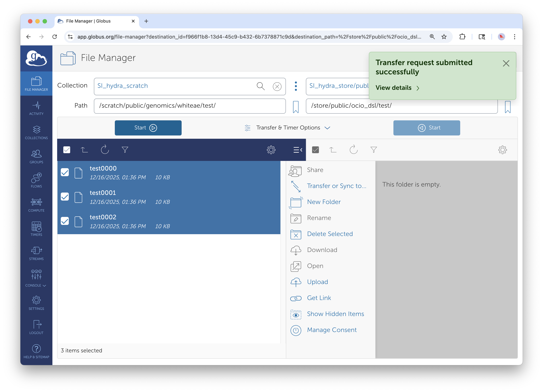Open View details in transfer notification

pyautogui.click(x=397, y=88)
